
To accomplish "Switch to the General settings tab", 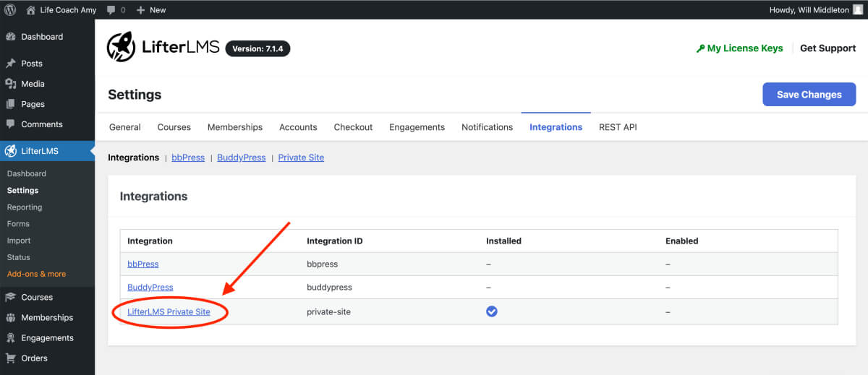I will [x=125, y=127].
